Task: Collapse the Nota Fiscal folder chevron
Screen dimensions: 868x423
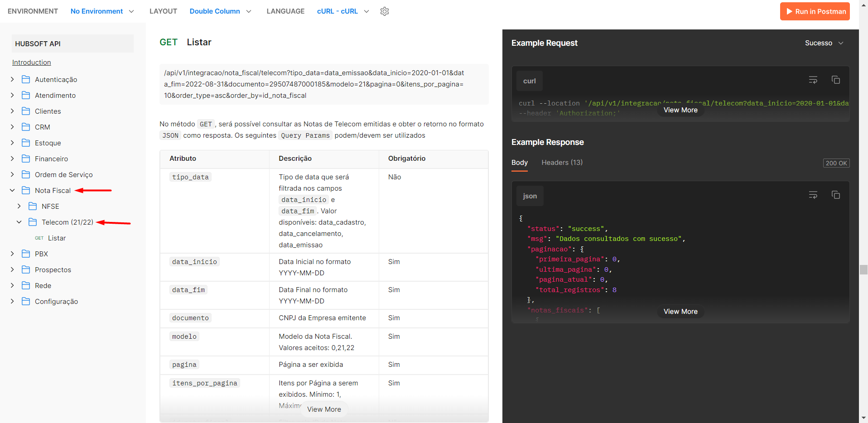Action: [x=12, y=190]
